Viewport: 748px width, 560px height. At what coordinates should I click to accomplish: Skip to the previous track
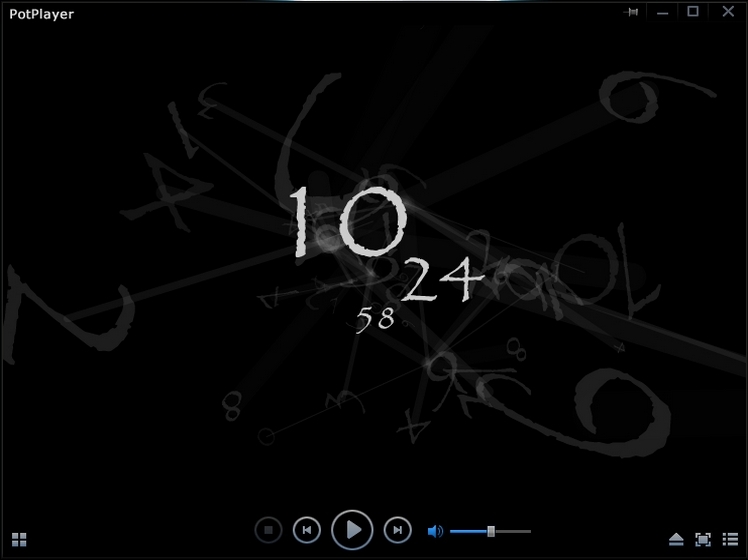point(307,530)
